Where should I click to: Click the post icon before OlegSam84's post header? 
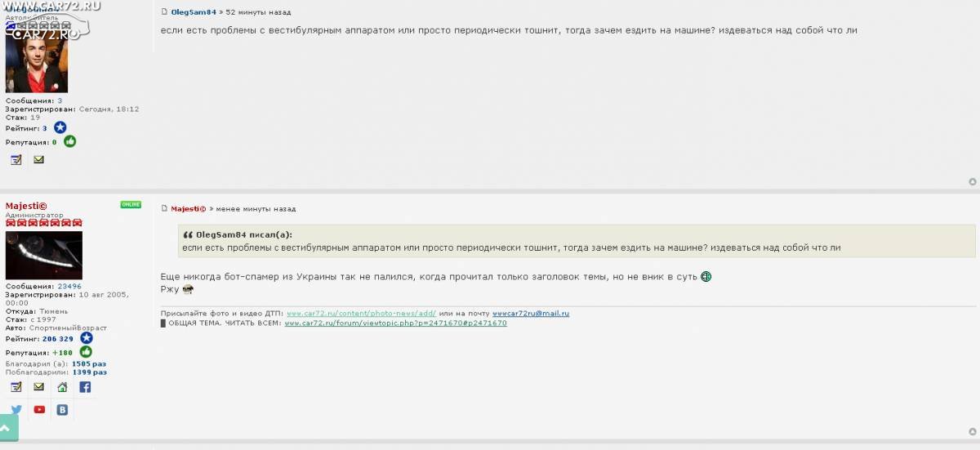pyautogui.click(x=164, y=12)
